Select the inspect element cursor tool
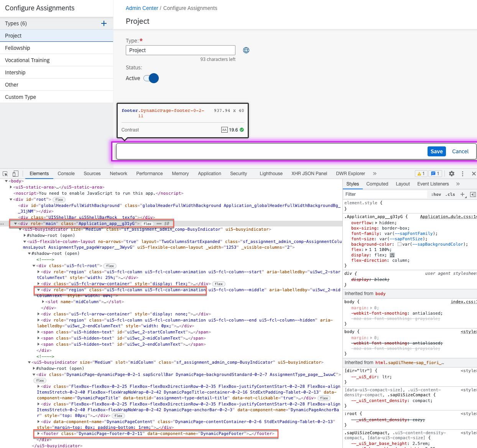 [x=5, y=173]
